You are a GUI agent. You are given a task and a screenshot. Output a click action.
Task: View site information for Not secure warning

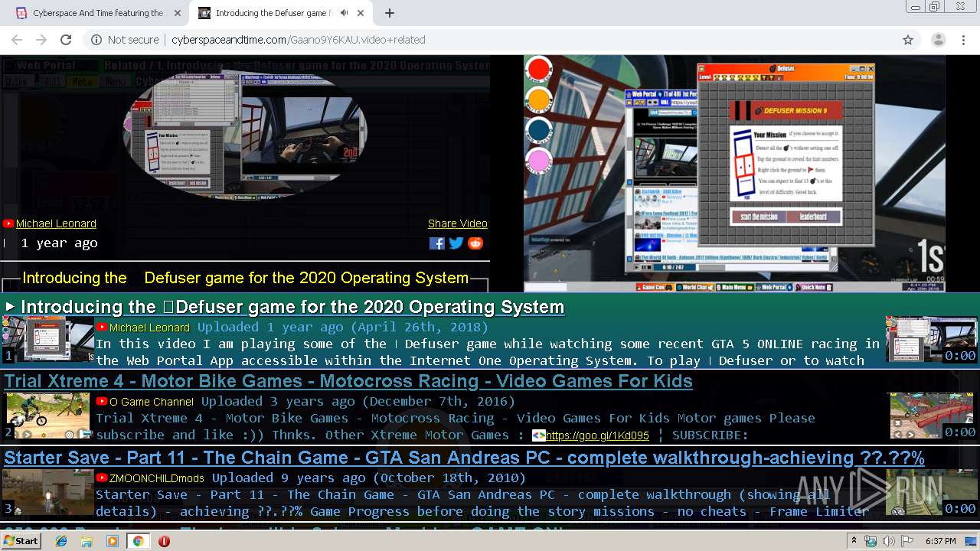126,40
